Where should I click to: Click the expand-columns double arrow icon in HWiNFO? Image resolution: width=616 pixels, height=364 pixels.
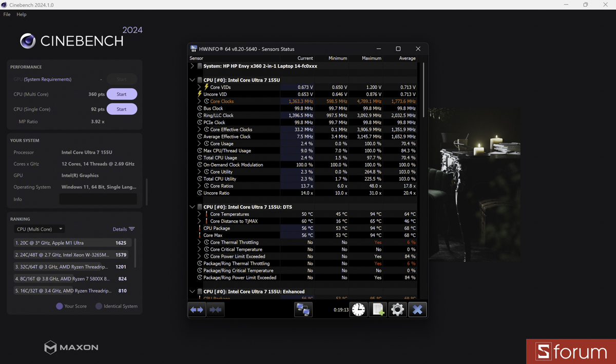(197, 310)
